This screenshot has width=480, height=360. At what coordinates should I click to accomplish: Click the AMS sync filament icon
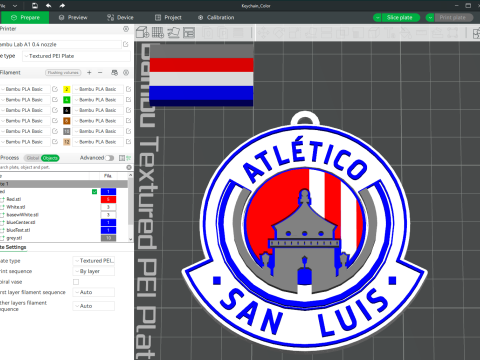[114, 72]
